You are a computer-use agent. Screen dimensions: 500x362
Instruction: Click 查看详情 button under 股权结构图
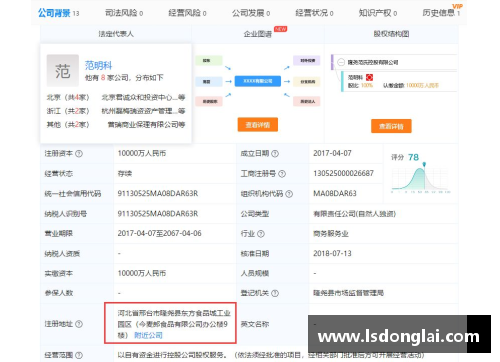[x=391, y=126]
